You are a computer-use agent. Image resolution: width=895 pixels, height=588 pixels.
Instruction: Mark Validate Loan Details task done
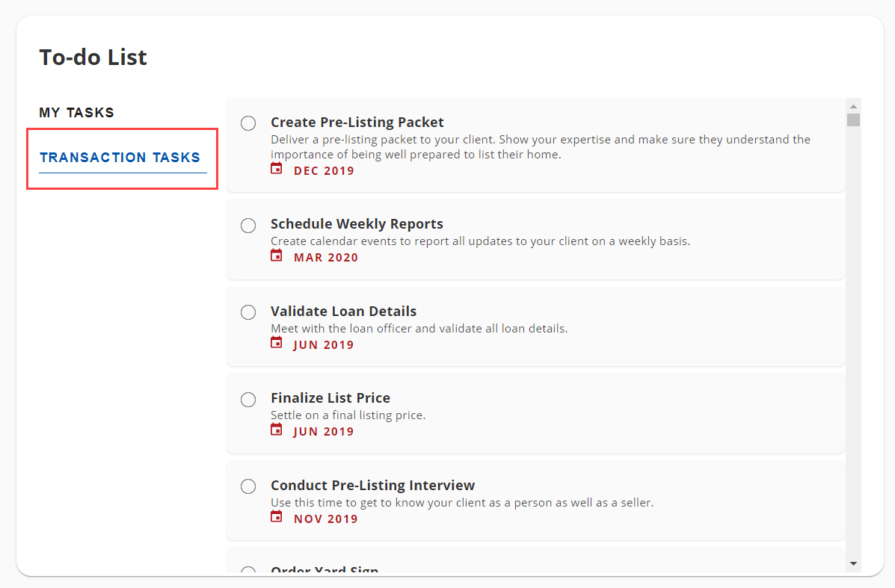pos(248,312)
